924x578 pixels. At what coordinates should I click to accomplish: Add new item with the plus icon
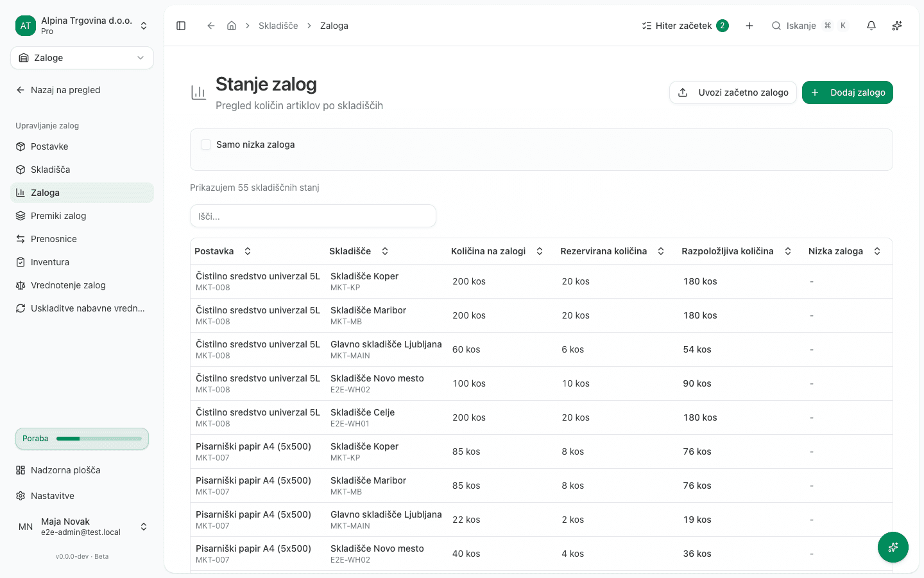point(749,26)
